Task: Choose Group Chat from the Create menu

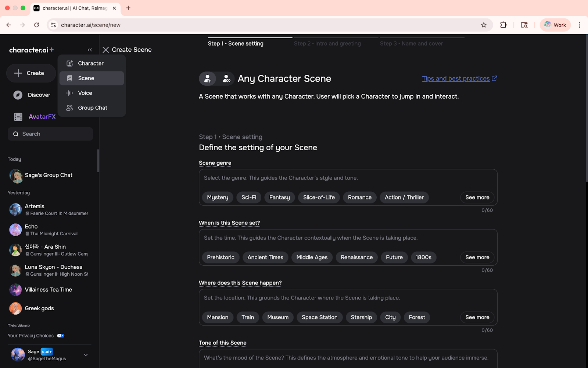Action: (92, 108)
